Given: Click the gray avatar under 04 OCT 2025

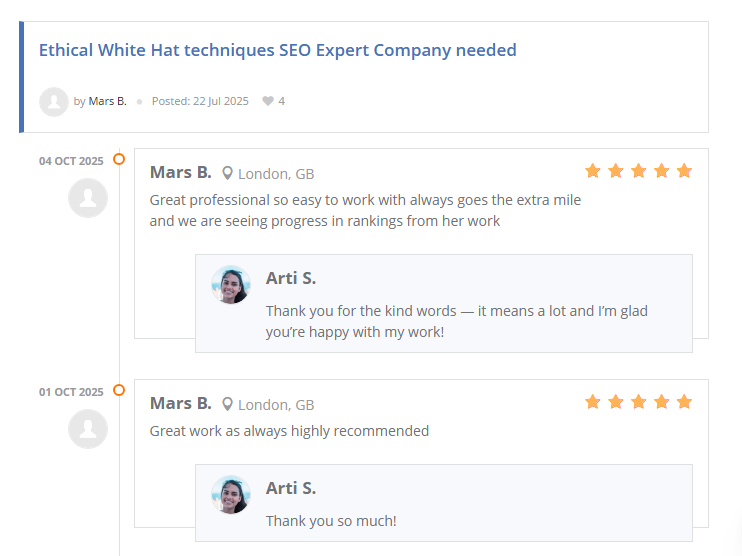Looking at the screenshot, I should [88, 198].
